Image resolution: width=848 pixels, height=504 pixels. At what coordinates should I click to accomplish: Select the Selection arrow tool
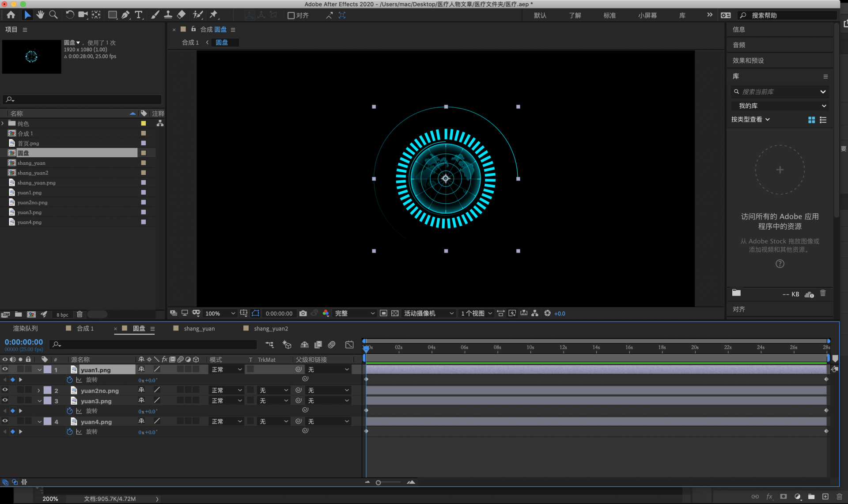click(x=27, y=15)
